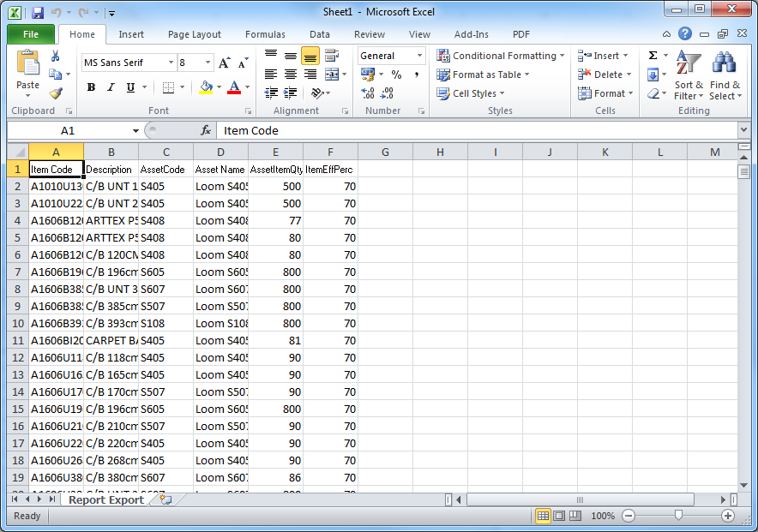Open the font name dropdown
The width and height of the screenshot is (758, 532).
pyautogui.click(x=171, y=63)
